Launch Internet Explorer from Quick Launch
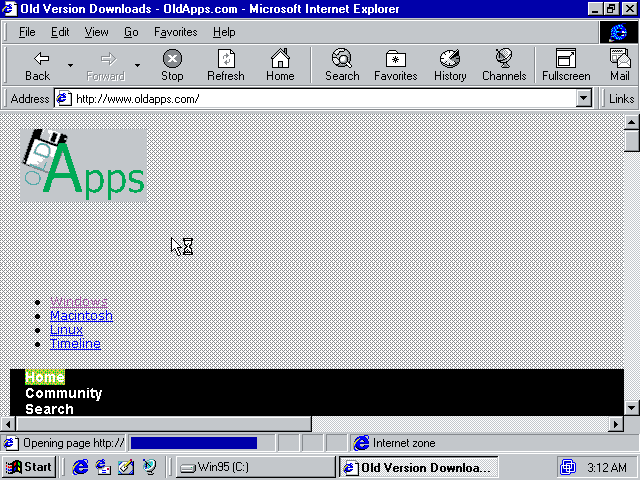This screenshot has width=640, height=480. point(80,467)
